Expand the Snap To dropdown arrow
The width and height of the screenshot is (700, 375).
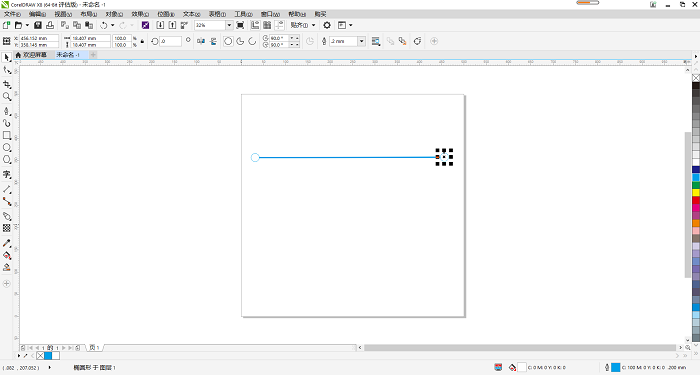[x=313, y=25]
